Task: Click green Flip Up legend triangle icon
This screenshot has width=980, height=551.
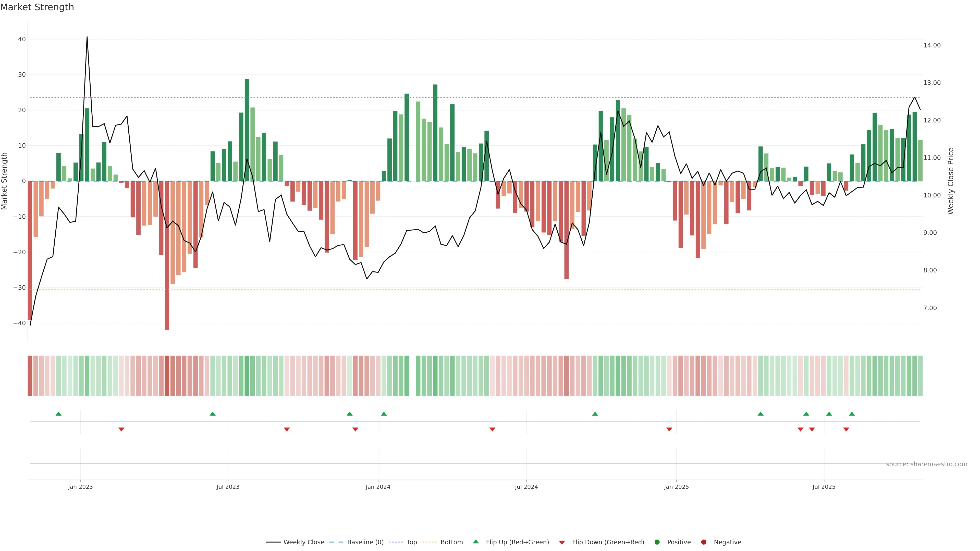Action: (475, 542)
